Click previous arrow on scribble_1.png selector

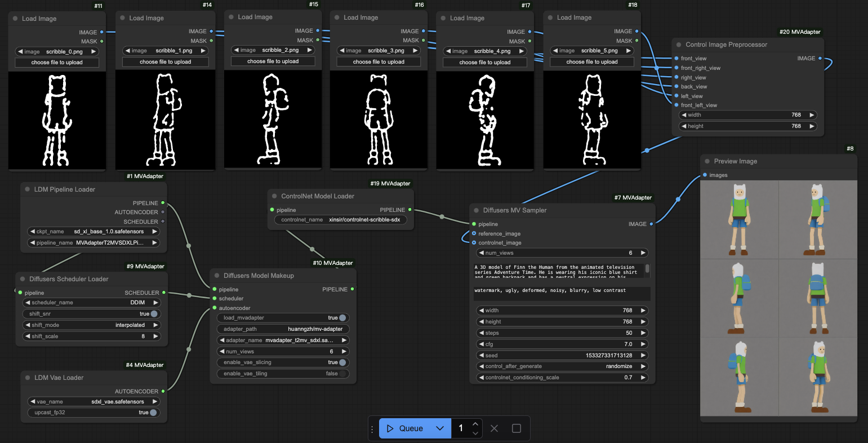(x=127, y=51)
